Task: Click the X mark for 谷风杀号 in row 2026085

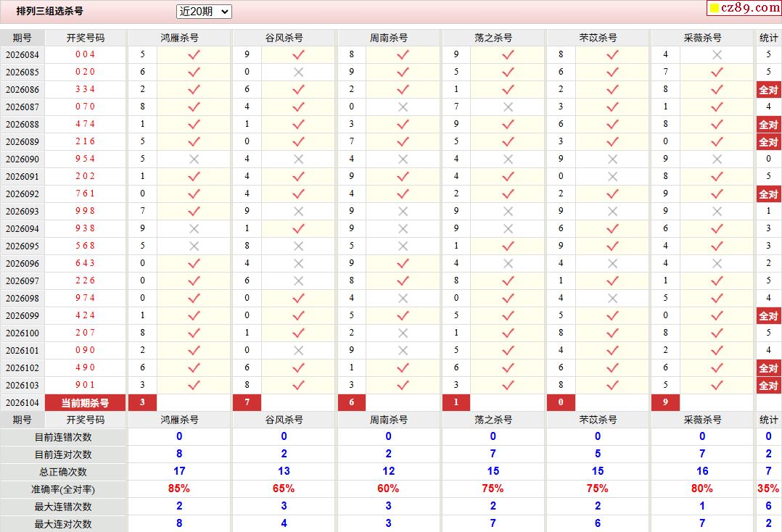Action: [298, 72]
